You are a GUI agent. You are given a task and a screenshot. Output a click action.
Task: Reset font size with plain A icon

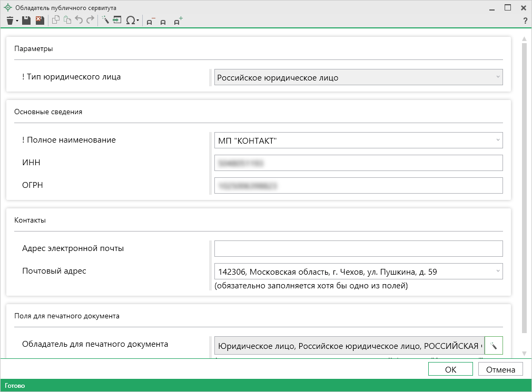[163, 22]
